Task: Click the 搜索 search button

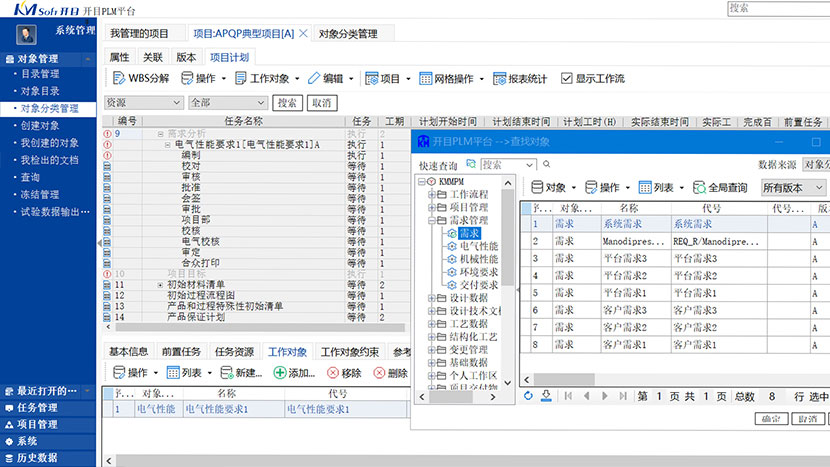Action: pyautogui.click(x=288, y=103)
